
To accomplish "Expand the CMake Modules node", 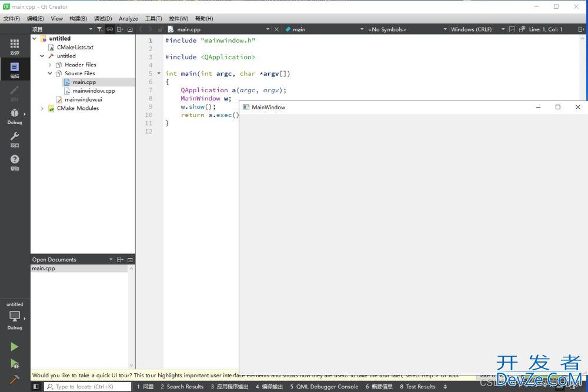I will click(42, 108).
